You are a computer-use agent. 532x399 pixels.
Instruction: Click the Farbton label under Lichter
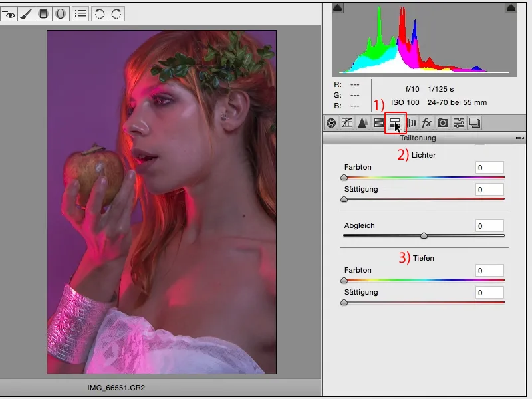click(x=358, y=167)
